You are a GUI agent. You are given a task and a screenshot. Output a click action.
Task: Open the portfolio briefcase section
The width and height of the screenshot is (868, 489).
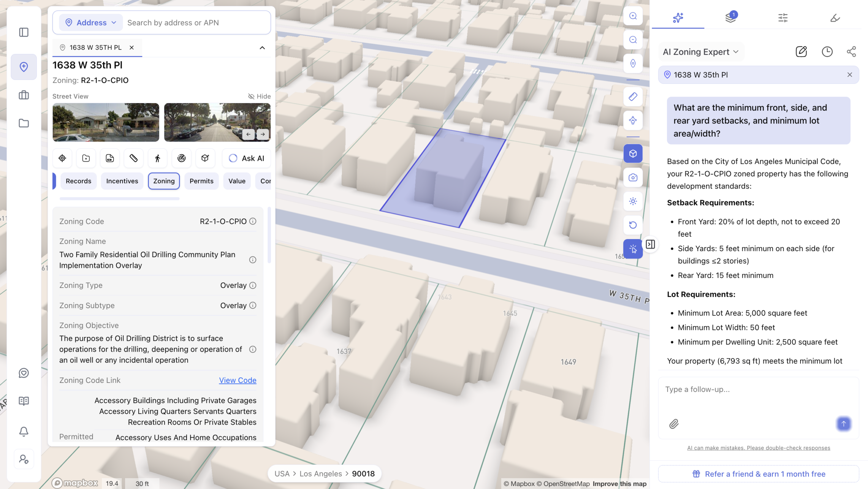24,95
